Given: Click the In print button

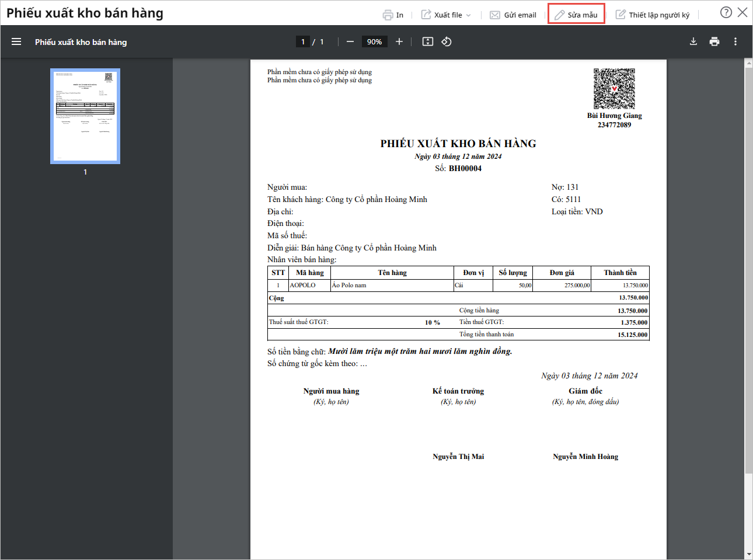Looking at the screenshot, I should pyautogui.click(x=393, y=15).
